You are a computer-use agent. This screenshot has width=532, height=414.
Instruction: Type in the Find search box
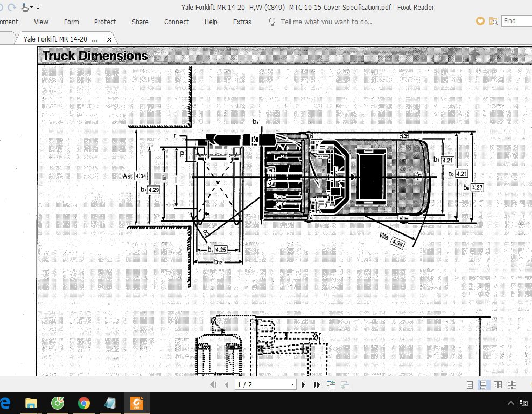click(516, 20)
